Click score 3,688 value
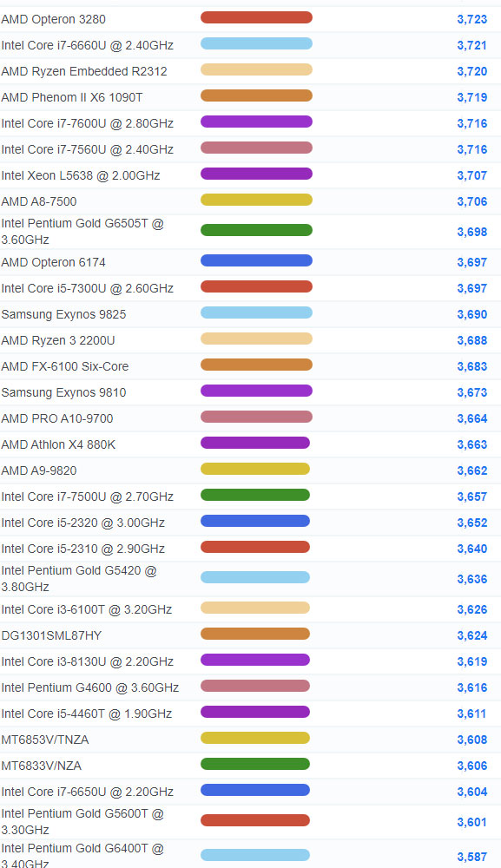Image resolution: width=501 pixels, height=868 pixels. [472, 340]
